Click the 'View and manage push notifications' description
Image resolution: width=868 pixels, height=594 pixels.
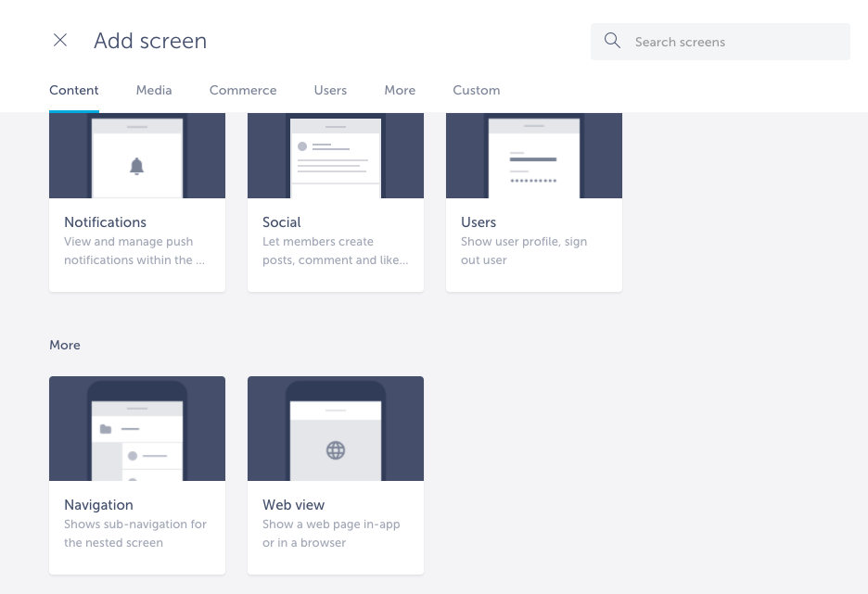pyautogui.click(x=134, y=250)
